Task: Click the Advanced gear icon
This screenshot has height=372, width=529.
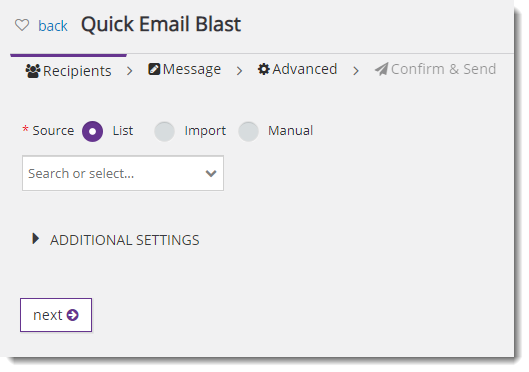Action: point(264,69)
